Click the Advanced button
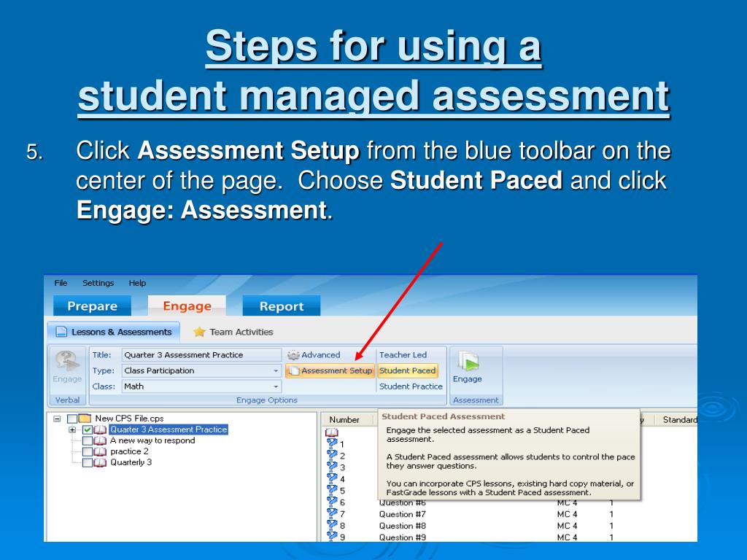The width and height of the screenshot is (747, 560). pos(314,355)
